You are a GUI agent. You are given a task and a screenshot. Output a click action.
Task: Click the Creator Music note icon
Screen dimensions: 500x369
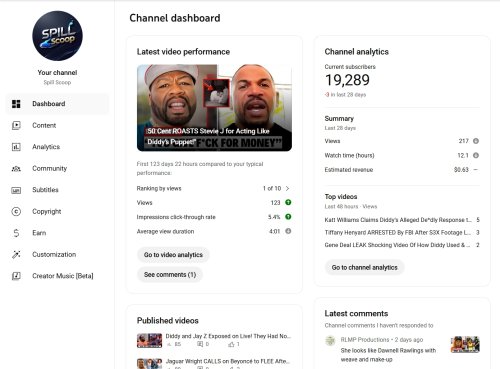point(16,276)
